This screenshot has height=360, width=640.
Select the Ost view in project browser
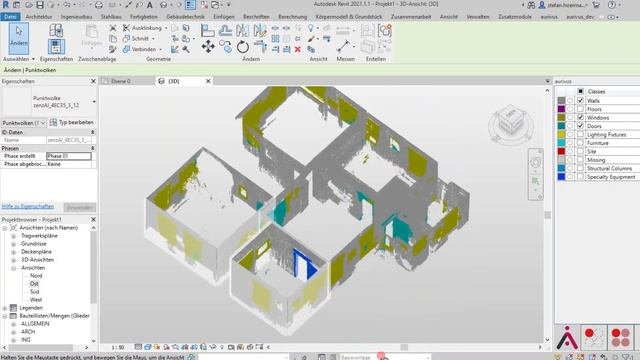click(x=34, y=284)
